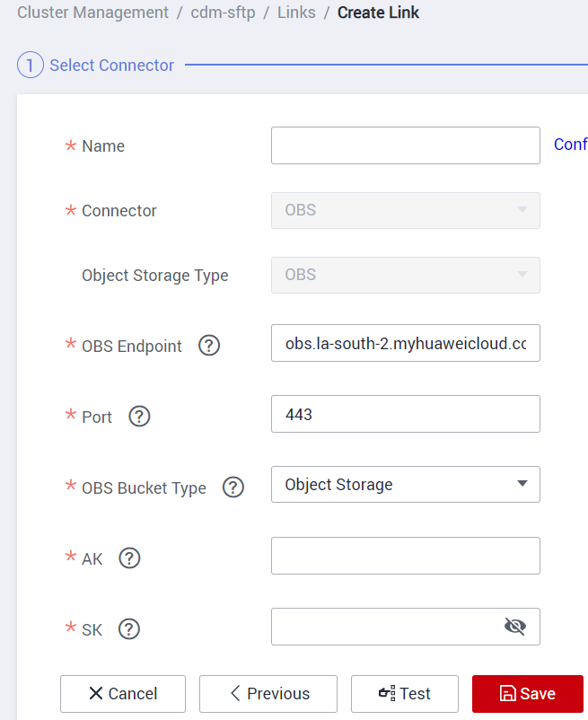
Task: Click into the Port field
Action: pos(406,414)
